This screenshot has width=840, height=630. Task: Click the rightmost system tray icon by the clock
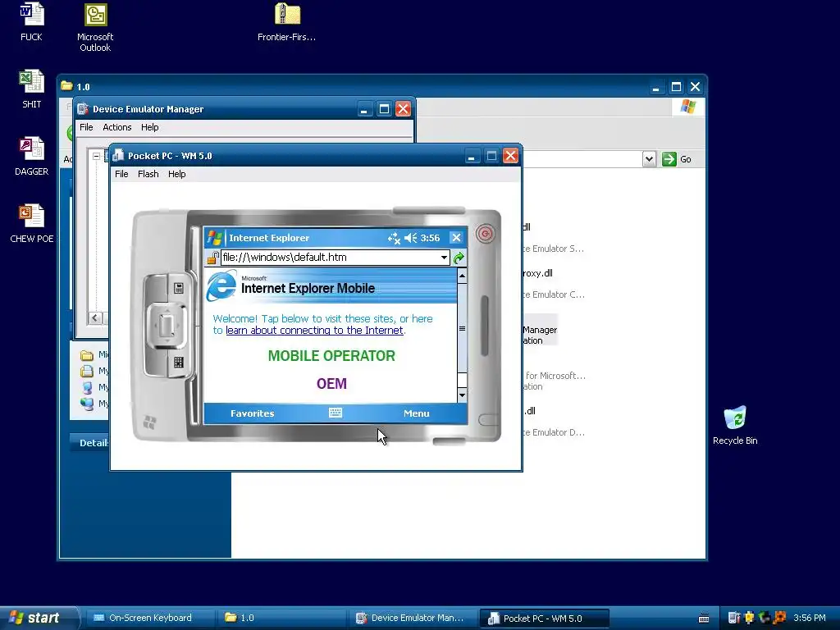[779, 618]
